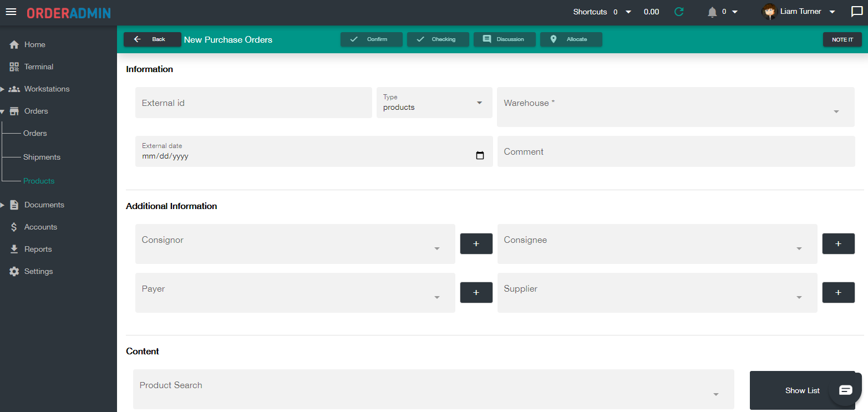
Task: Expand the Documents tree arrow
Action: click(2, 205)
